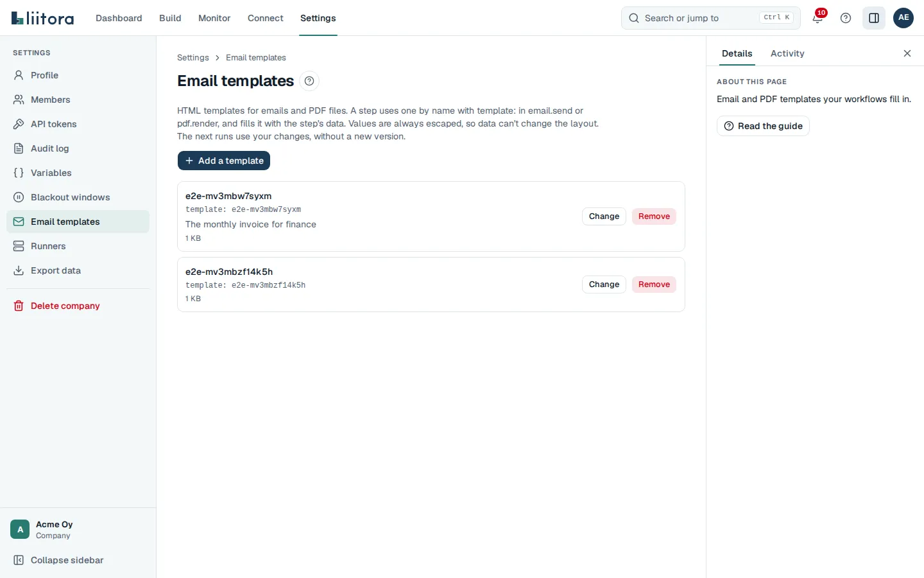This screenshot has width=924, height=578.
Task: Collapse the sidebar
Action: pyautogui.click(x=78, y=560)
